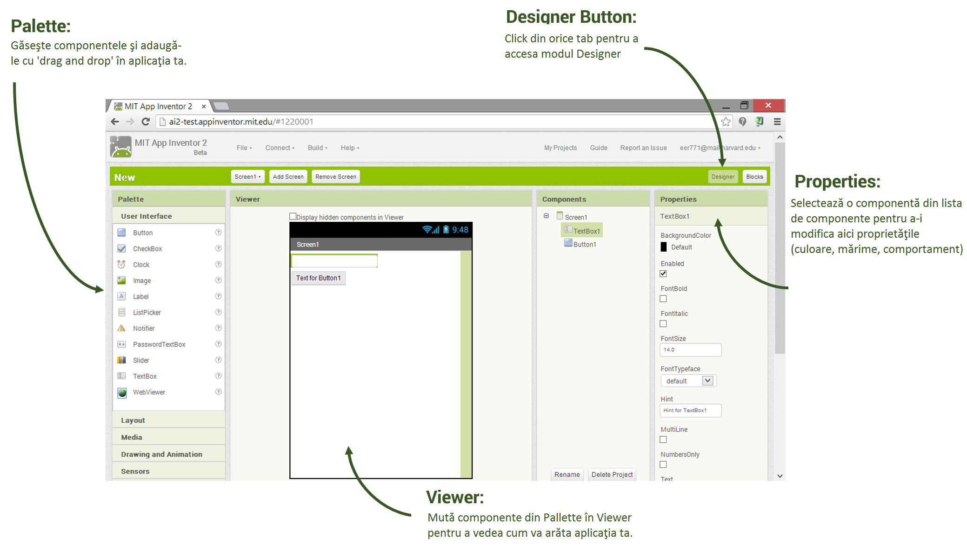Image resolution: width=967 pixels, height=560 pixels.
Task: Pick the TextBox component icon in Palette
Action: click(121, 376)
